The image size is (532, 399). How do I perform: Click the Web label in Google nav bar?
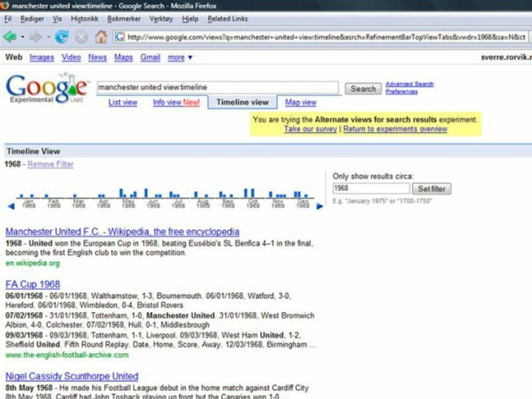(14, 57)
